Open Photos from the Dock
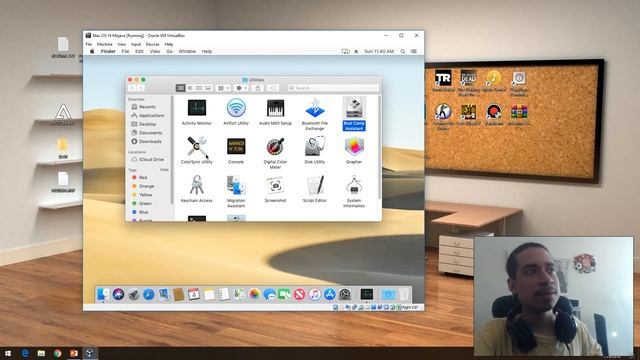 254,294
